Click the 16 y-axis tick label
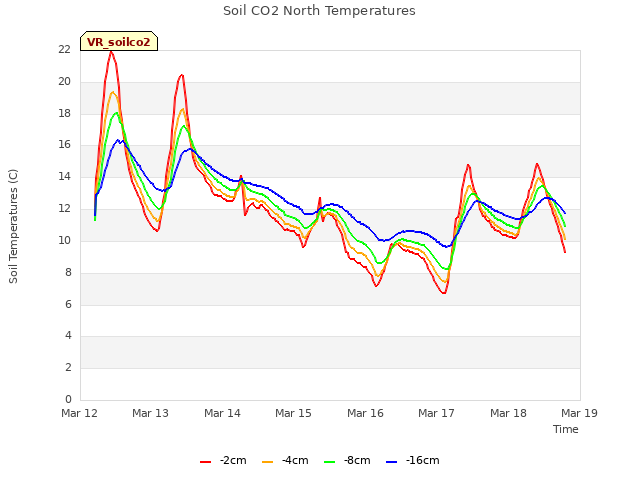The image size is (640, 480). (64, 145)
